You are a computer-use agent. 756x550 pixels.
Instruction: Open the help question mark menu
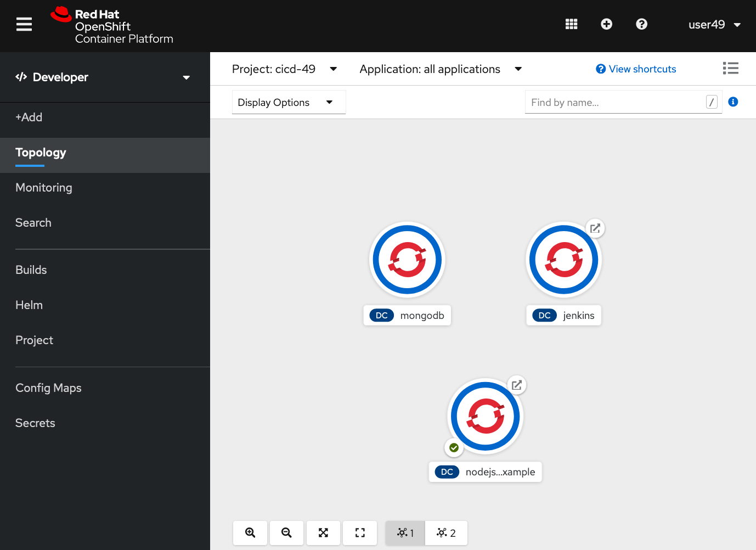pyautogui.click(x=641, y=24)
